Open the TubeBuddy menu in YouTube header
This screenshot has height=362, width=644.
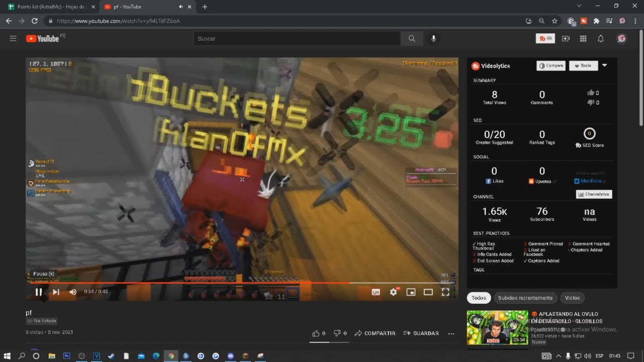(545, 39)
